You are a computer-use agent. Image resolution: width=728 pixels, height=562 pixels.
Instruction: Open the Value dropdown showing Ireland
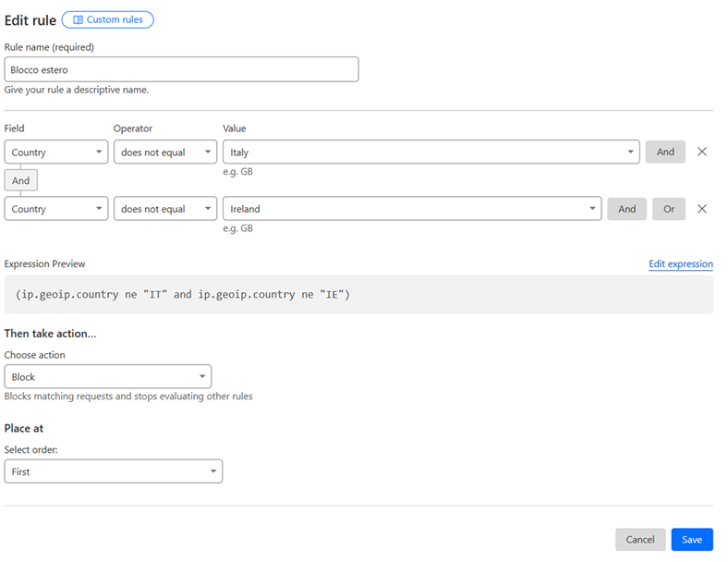412,209
